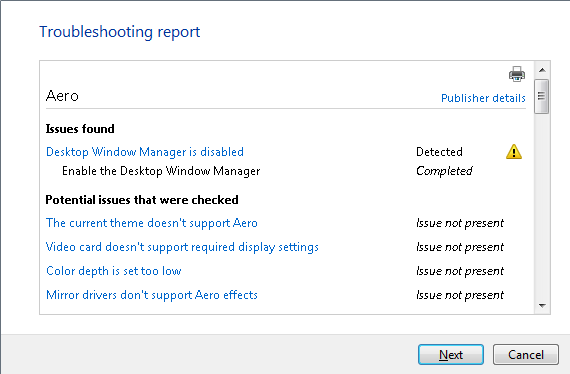Click the 'Completed' status text
This screenshot has width=570, height=374.
[x=444, y=171]
